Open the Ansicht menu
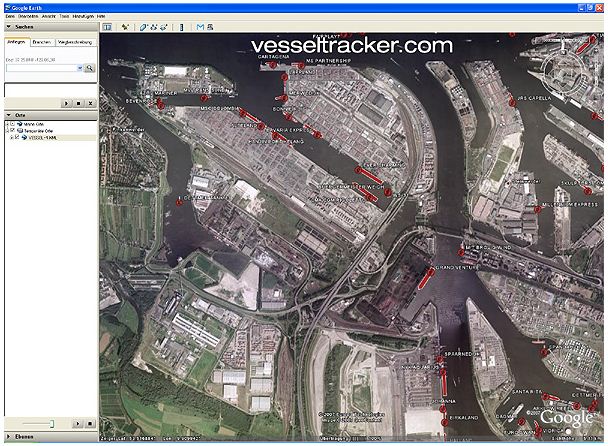 click(49, 16)
